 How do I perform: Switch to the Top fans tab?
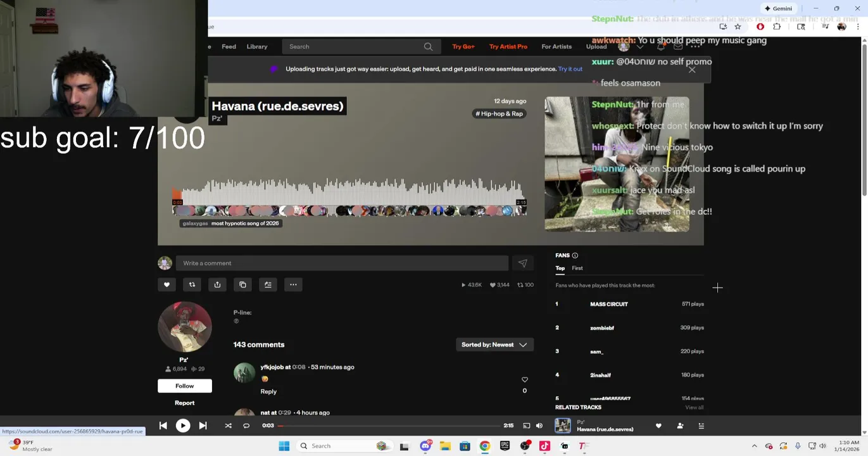point(560,268)
